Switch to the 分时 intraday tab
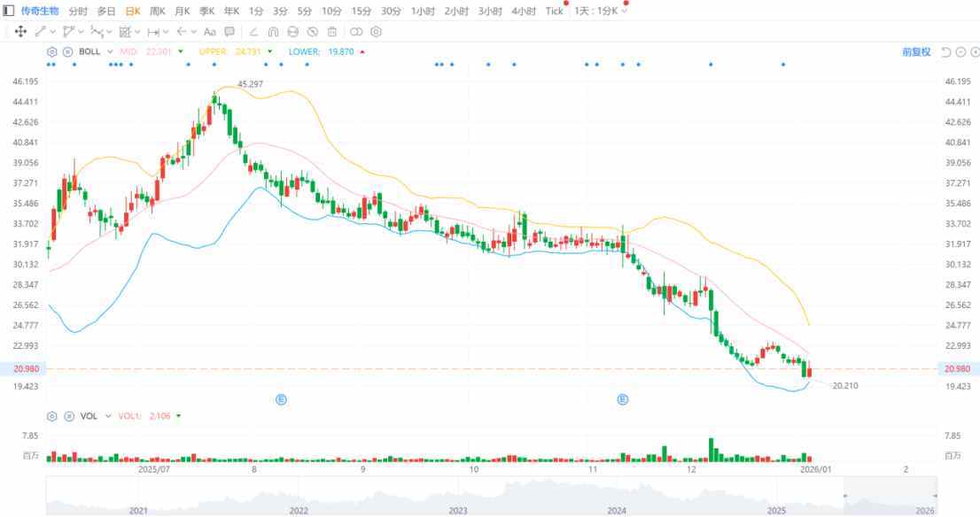 tap(78, 12)
